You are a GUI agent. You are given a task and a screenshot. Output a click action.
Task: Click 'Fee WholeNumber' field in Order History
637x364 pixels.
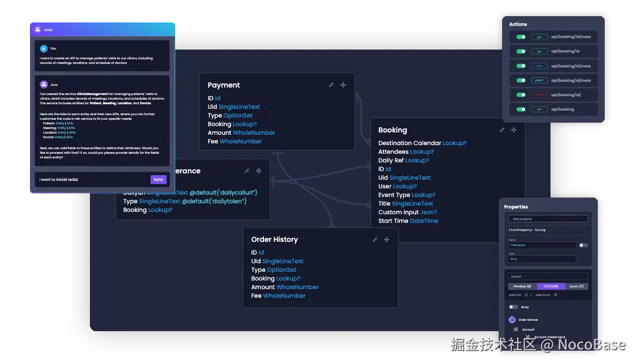(278, 295)
